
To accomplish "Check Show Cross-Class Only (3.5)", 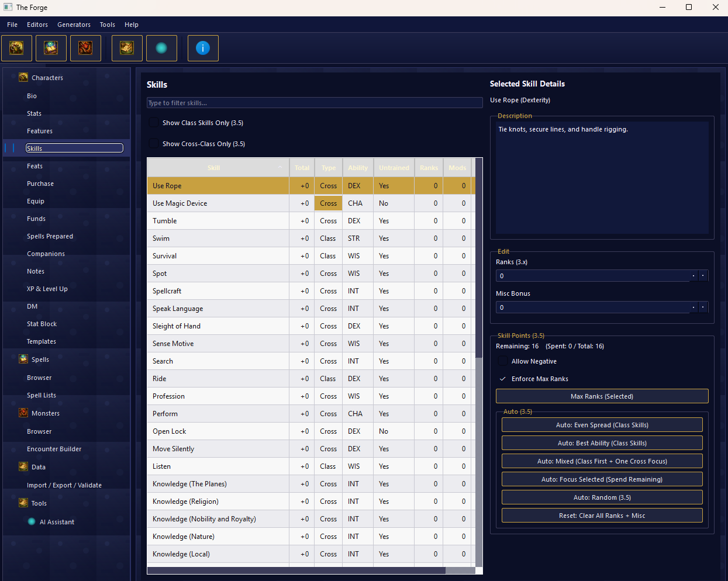I will tap(154, 143).
